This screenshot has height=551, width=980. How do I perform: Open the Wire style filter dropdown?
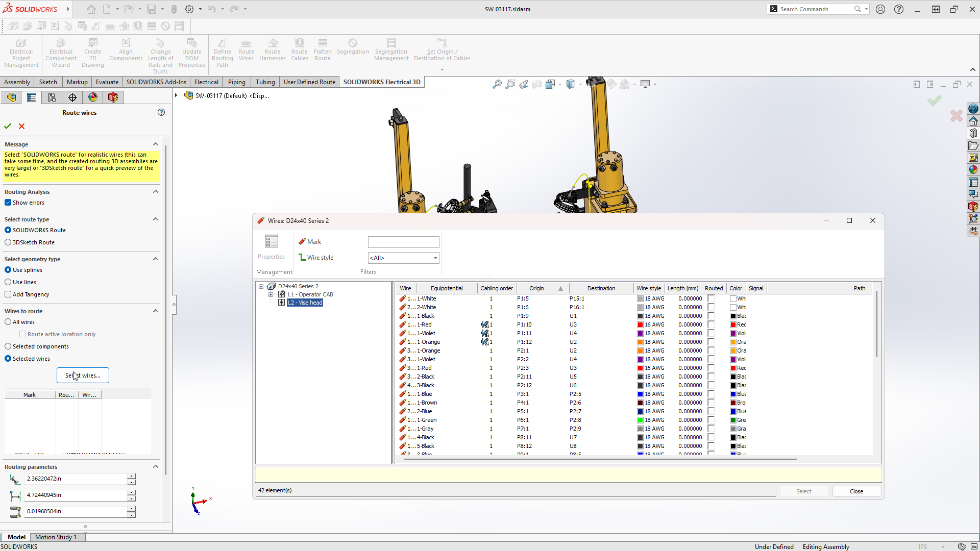coord(435,258)
